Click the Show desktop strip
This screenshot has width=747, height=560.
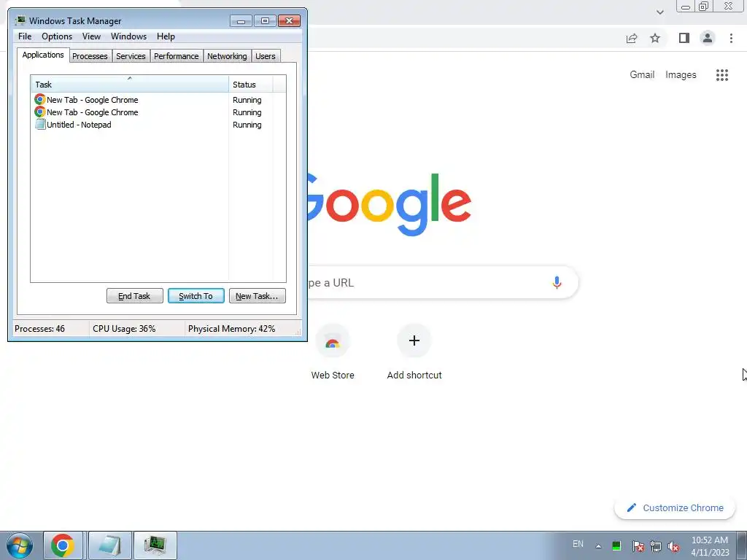click(x=742, y=545)
